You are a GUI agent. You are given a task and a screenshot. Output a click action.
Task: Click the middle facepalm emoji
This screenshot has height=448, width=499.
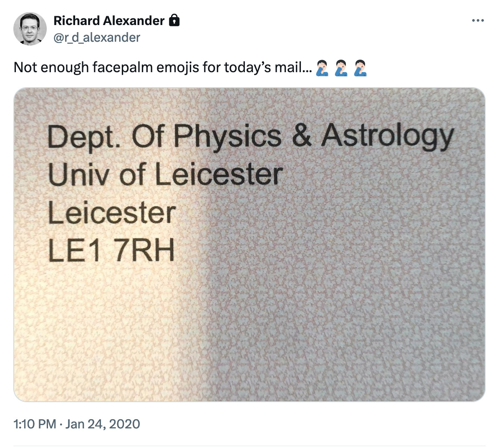[341, 68]
